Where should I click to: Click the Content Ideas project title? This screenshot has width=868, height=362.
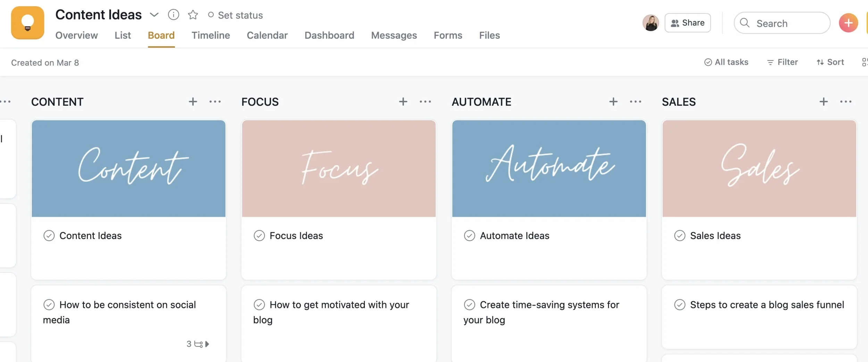coord(99,15)
